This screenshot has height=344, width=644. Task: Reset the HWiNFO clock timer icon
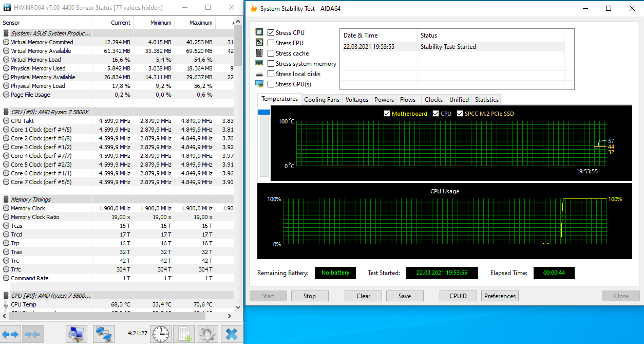coord(160,334)
